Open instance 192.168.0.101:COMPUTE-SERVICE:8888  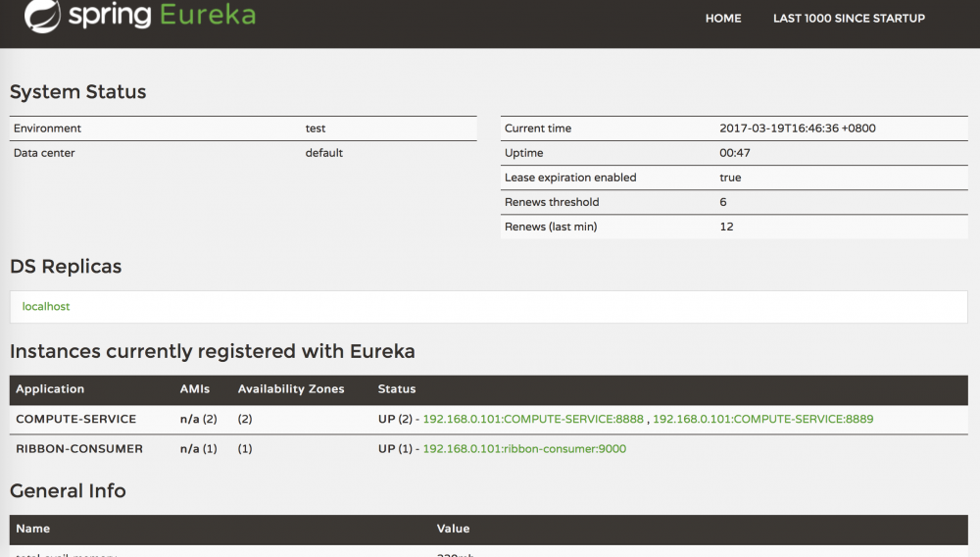pyautogui.click(x=533, y=419)
